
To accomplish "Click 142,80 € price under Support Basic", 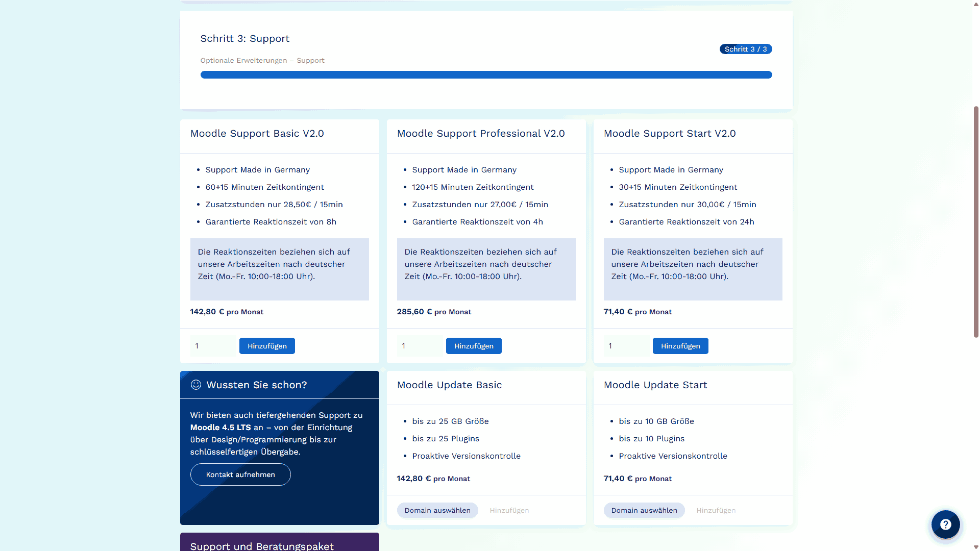I will tap(227, 312).
